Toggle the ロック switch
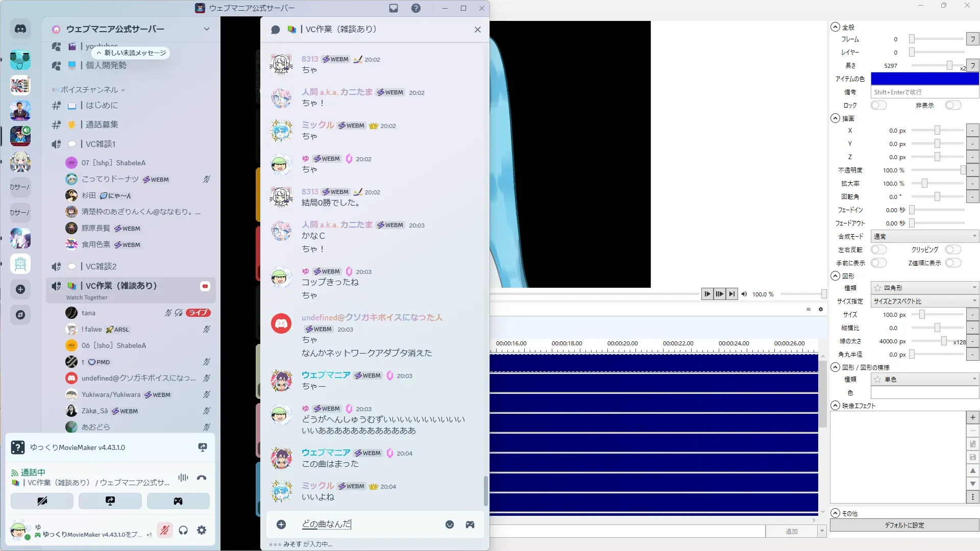This screenshot has width=980, height=551. 878,105
